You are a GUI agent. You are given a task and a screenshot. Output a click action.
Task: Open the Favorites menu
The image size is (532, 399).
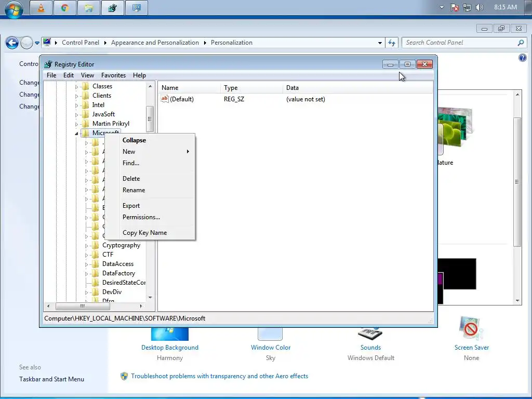click(x=113, y=75)
